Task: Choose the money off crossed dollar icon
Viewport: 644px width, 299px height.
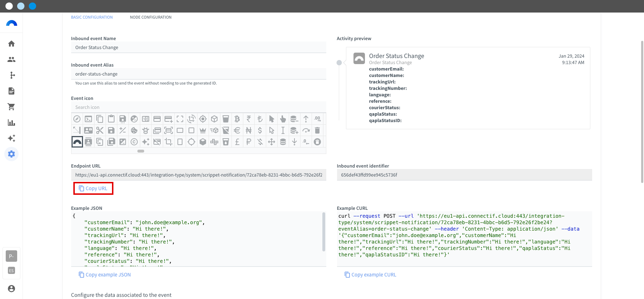Action: [x=260, y=142]
